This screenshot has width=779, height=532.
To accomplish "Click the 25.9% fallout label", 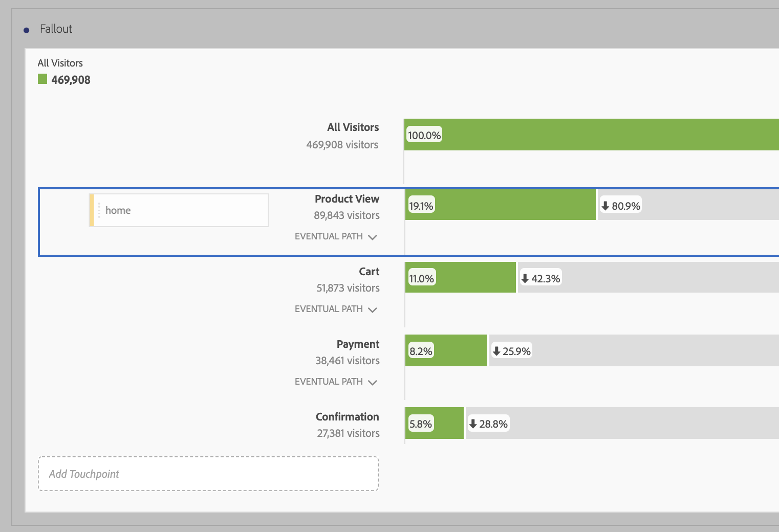I will coord(511,351).
